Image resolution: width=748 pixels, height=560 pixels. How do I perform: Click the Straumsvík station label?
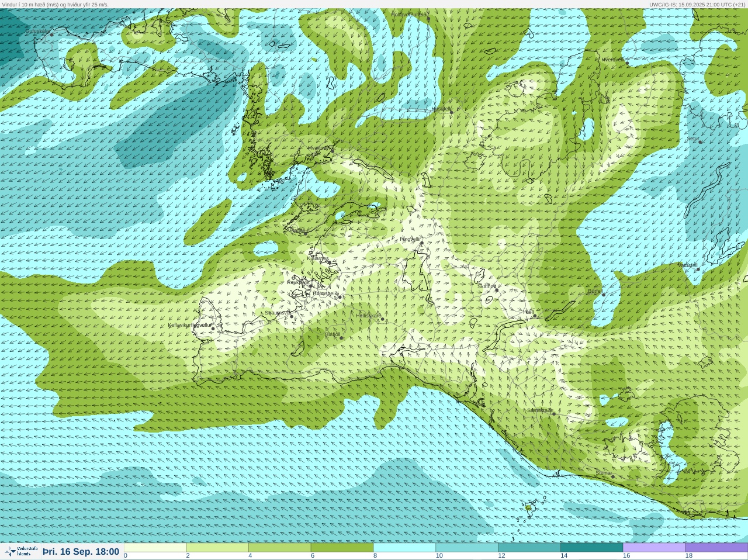[277, 313]
